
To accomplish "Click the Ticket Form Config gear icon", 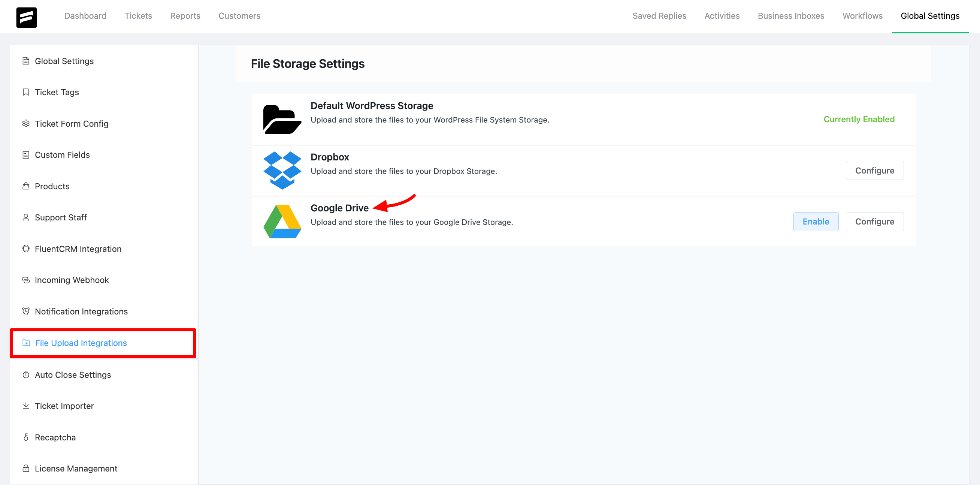I will (26, 123).
